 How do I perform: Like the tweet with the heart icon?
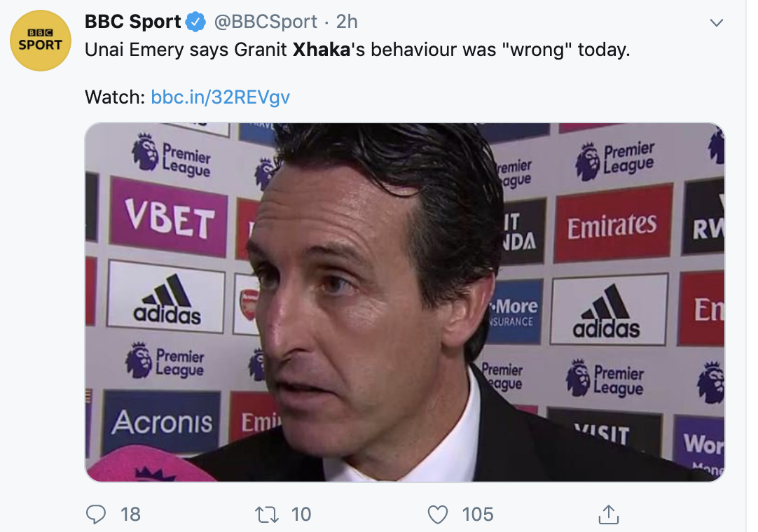(438, 514)
